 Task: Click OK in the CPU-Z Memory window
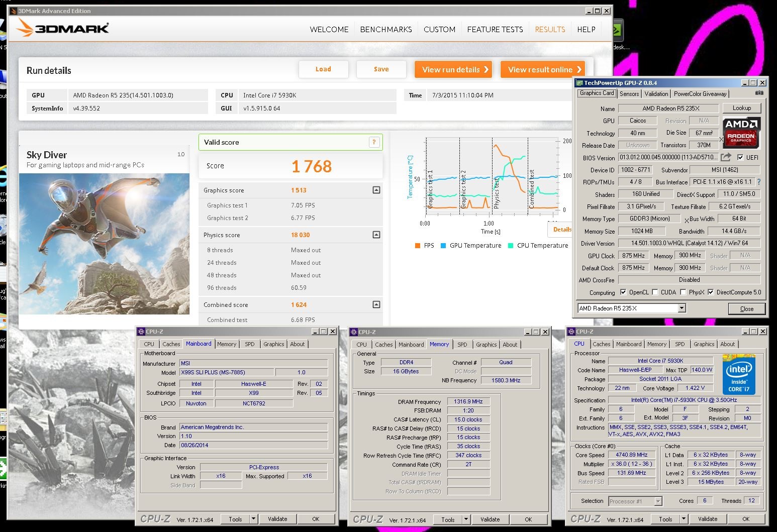click(x=528, y=519)
